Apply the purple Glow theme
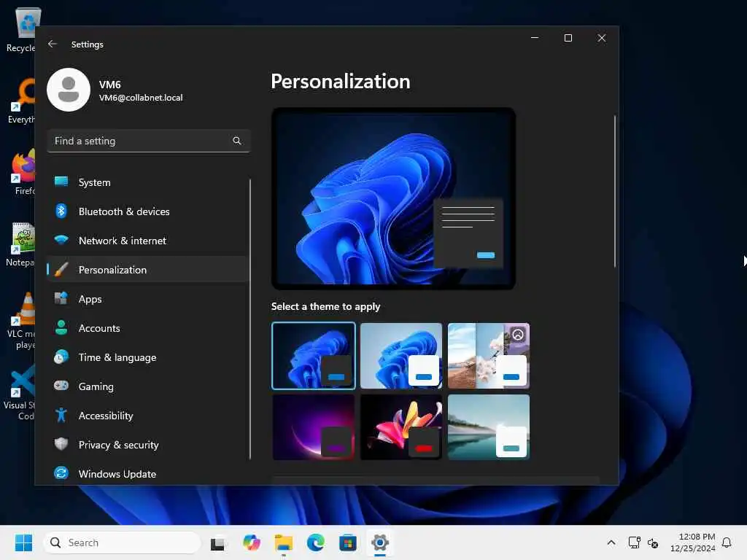 pos(314,427)
